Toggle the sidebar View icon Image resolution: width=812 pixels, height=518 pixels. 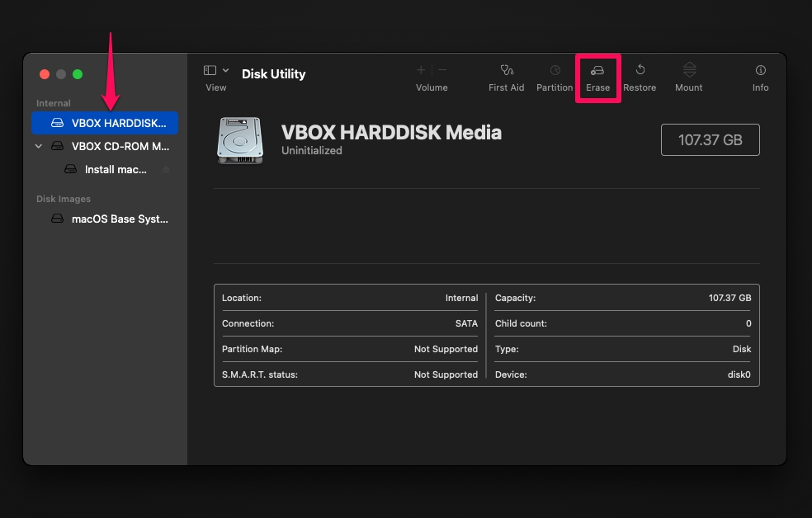point(210,70)
